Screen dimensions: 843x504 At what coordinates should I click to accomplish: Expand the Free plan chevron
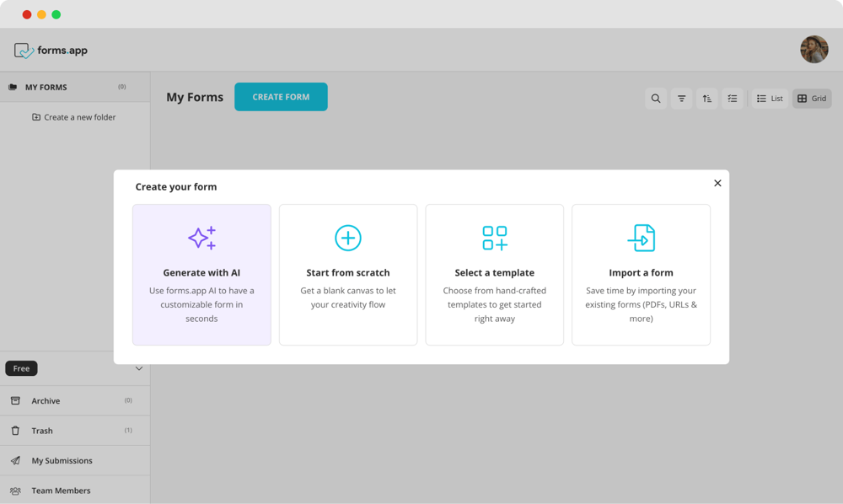(x=139, y=368)
